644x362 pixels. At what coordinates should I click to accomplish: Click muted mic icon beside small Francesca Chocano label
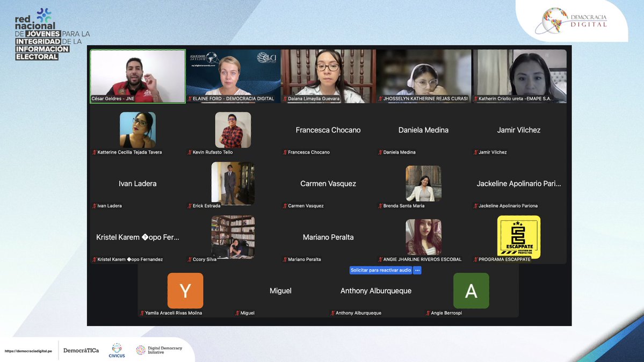pyautogui.click(x=285, y=152)
